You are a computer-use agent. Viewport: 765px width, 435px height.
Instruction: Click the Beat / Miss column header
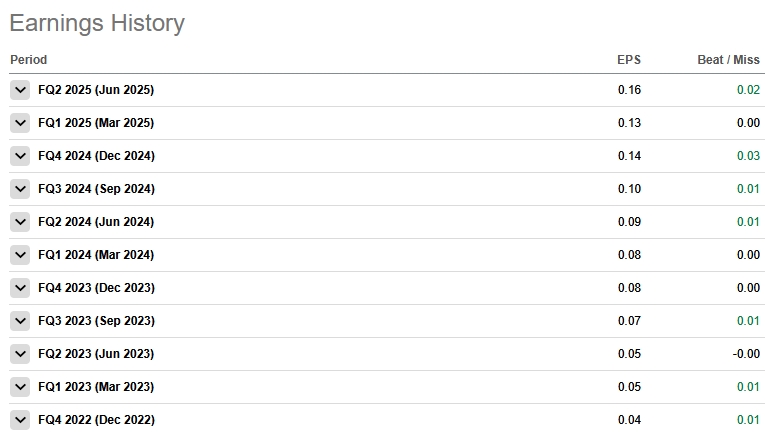click(x=728, y=60)
